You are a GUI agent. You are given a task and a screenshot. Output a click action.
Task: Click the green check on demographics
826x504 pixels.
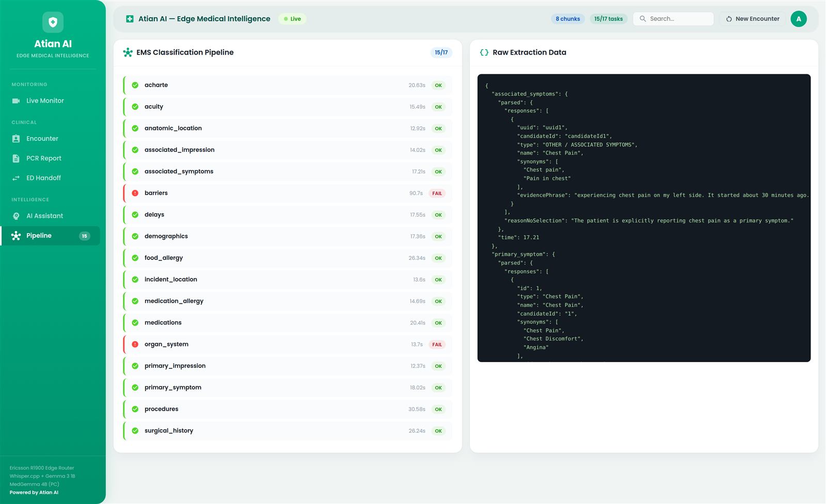[x=135, y=236]
